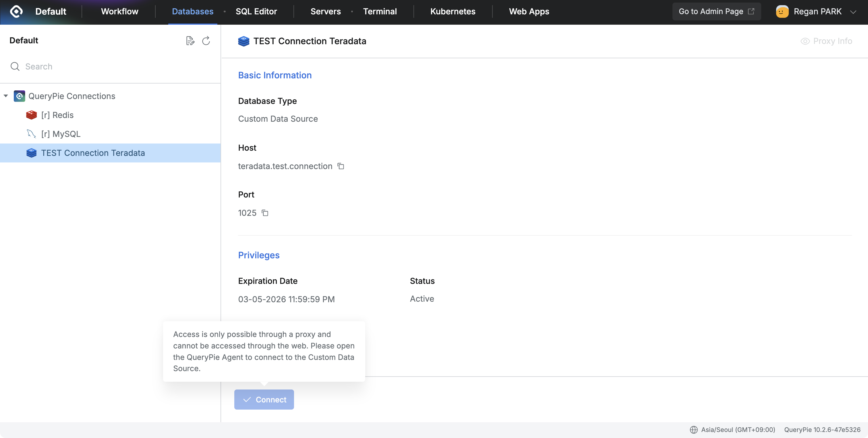Screen dimensions: 868x438
Task: Collapse the QueryPie Connections tree
Action: click(6, 96)
